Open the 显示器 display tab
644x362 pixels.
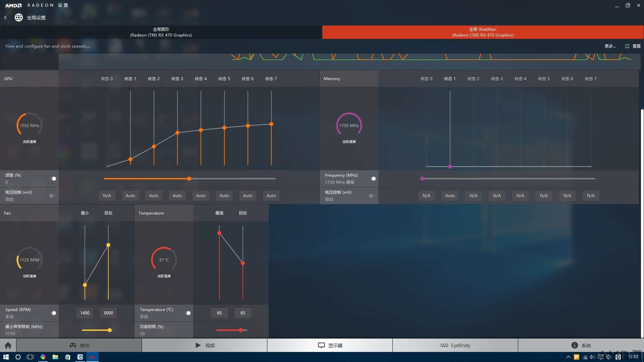pyautogui.click(x=330, y=345)
